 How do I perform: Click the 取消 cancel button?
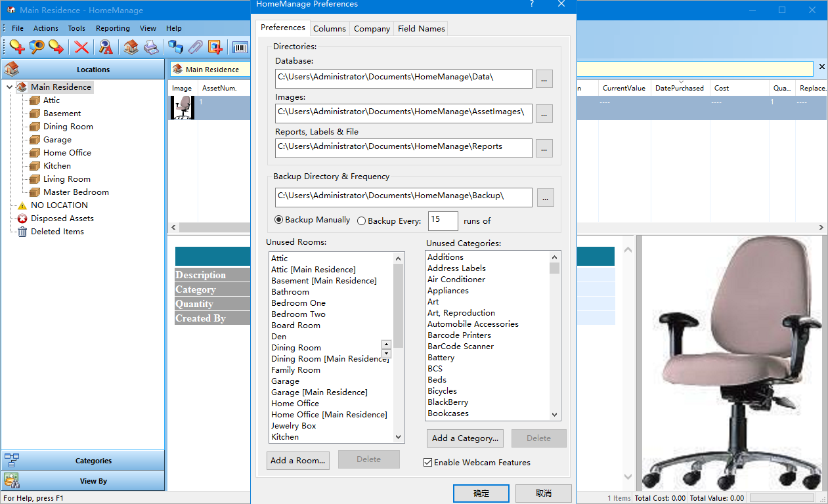click(x=544, y=493)
